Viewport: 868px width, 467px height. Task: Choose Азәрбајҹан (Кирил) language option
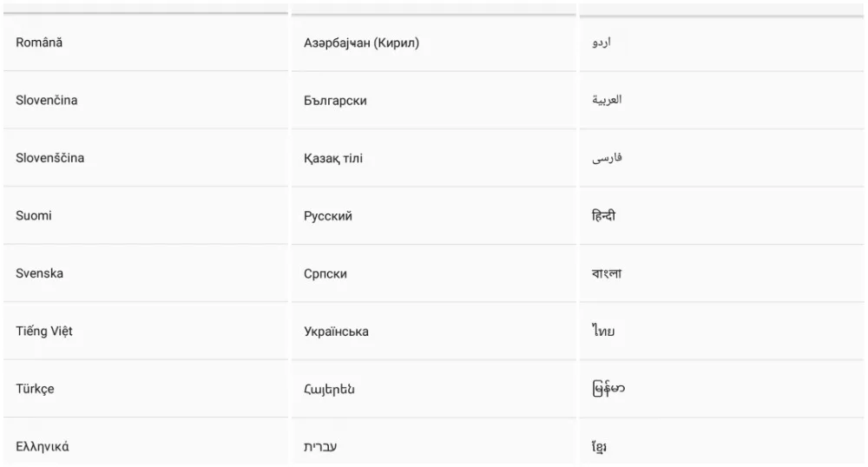click(x=361, y=43)
